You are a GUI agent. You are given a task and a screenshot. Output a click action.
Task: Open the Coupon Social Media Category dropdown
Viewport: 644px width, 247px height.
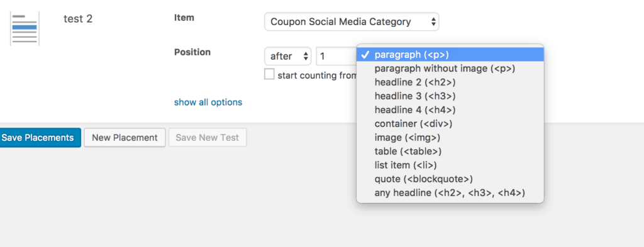tap(352, 22)
